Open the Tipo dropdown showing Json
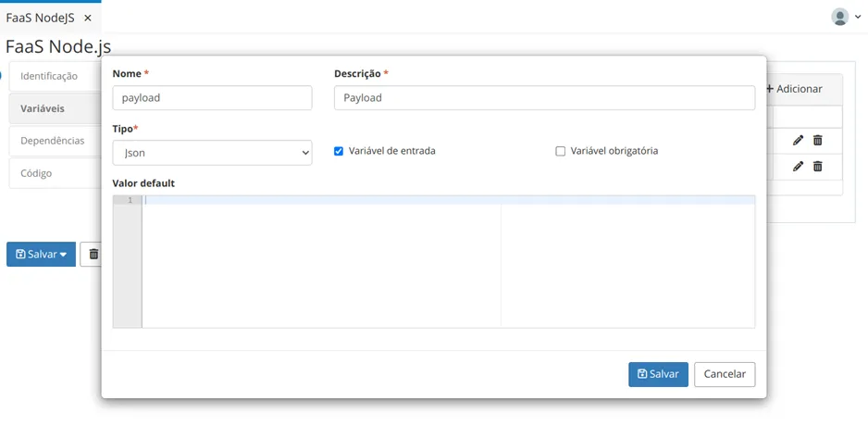 212,153
